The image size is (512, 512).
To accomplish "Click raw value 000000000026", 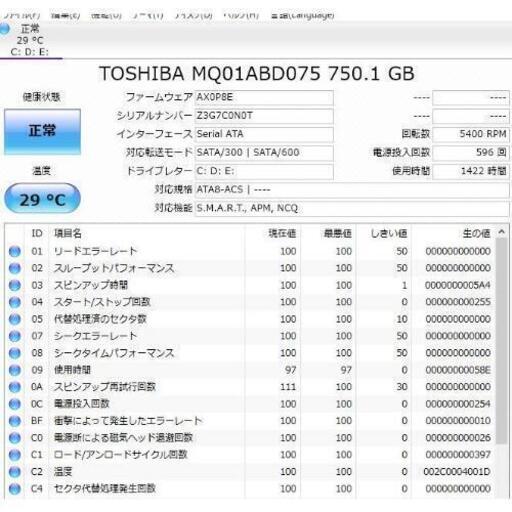I will coord(458,438).
